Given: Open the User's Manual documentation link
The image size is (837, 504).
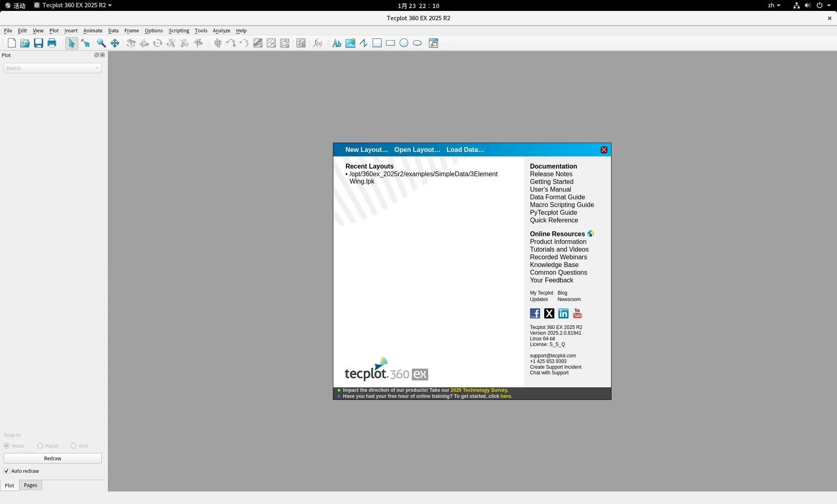Looking at the screenshot, I should click(550, 189).
